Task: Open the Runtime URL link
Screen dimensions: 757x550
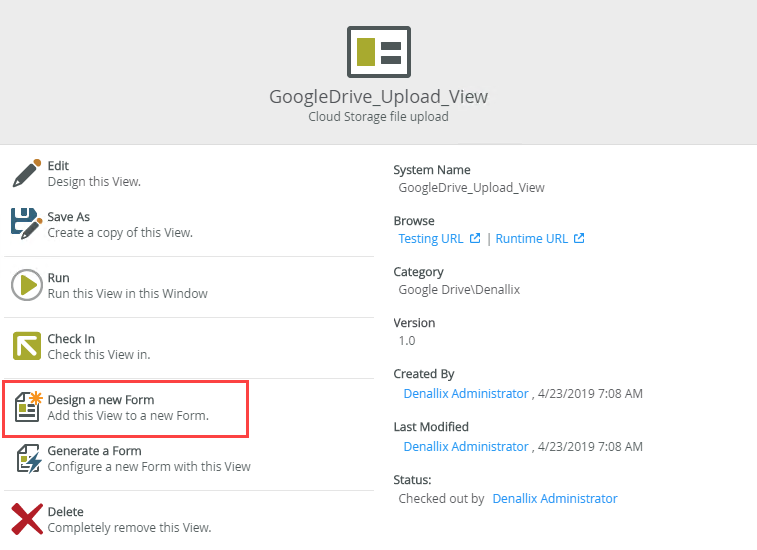Action: (532, 239)
